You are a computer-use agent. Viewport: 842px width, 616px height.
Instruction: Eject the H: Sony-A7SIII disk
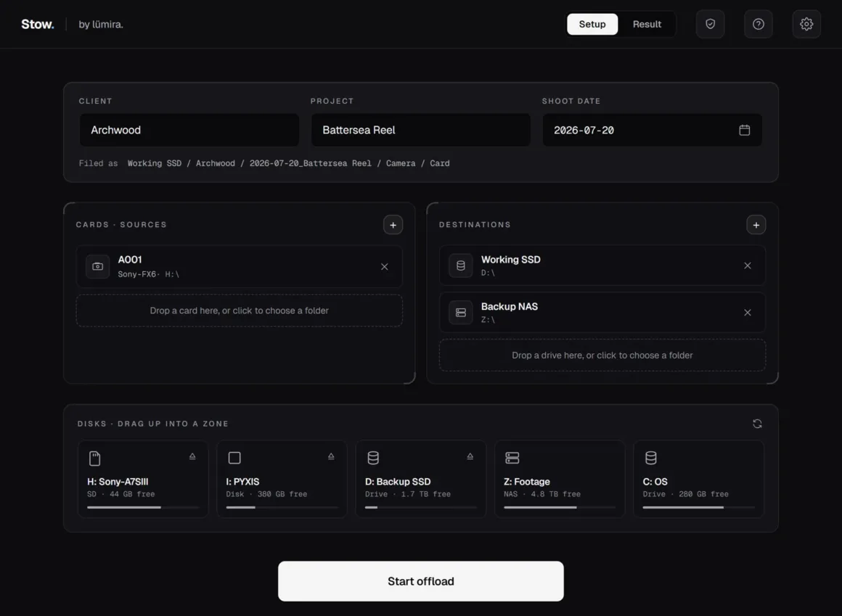click(x=192, y=456)
